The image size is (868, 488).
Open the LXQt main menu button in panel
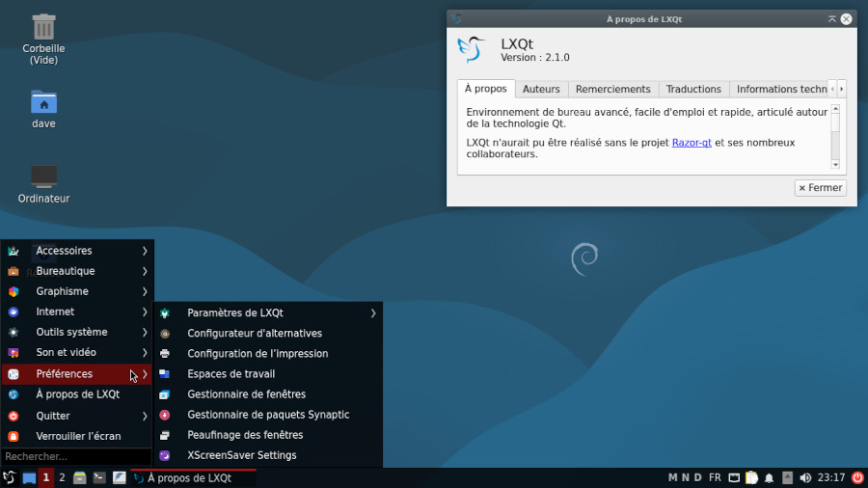click(9, 477)
